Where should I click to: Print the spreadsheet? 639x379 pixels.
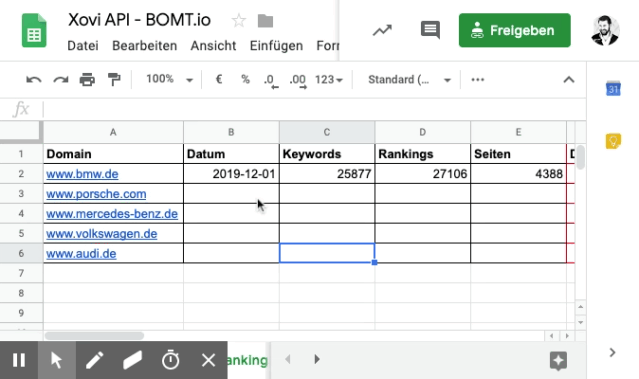click(x=87, y=79)
